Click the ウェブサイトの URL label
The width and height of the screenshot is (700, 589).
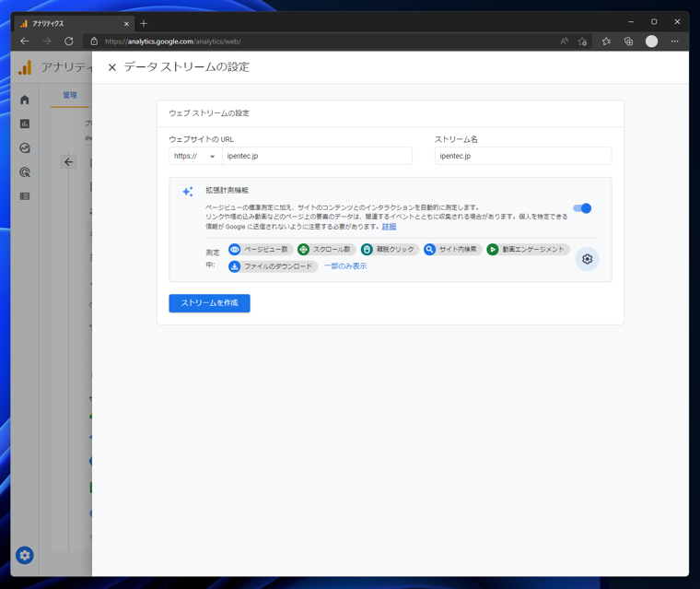[x=202, y=139]
